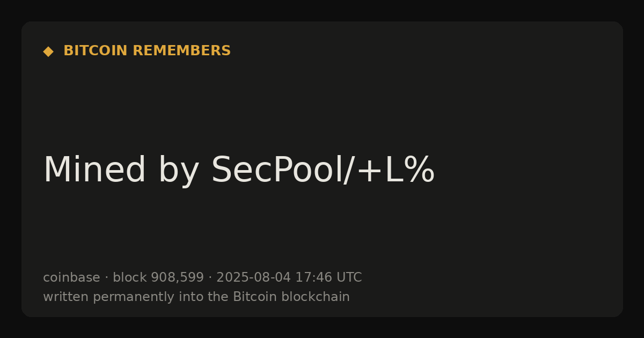Click the written permanently footer line
The image size is (644, 338).
pyautogui.click(x=196, y=297)
